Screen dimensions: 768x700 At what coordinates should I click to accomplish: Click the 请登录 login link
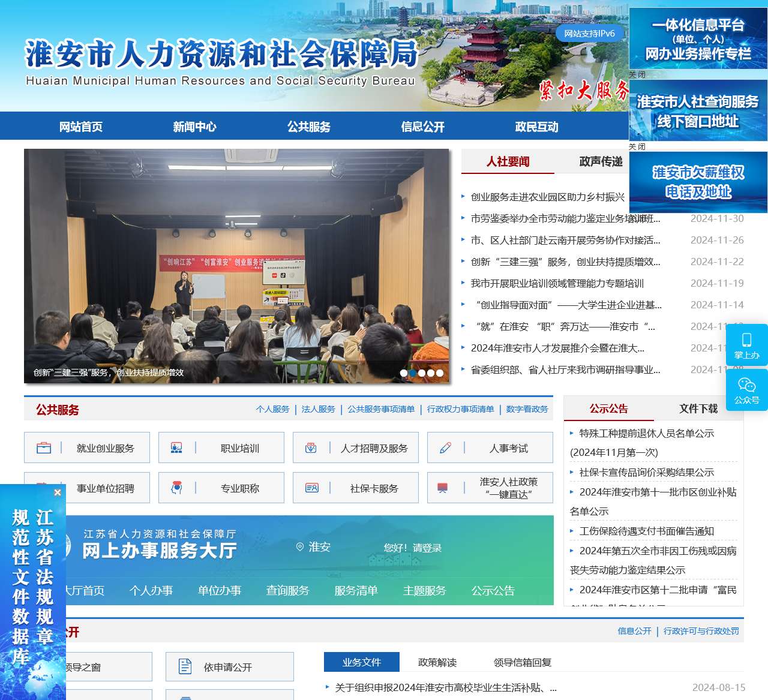point(427,546)
